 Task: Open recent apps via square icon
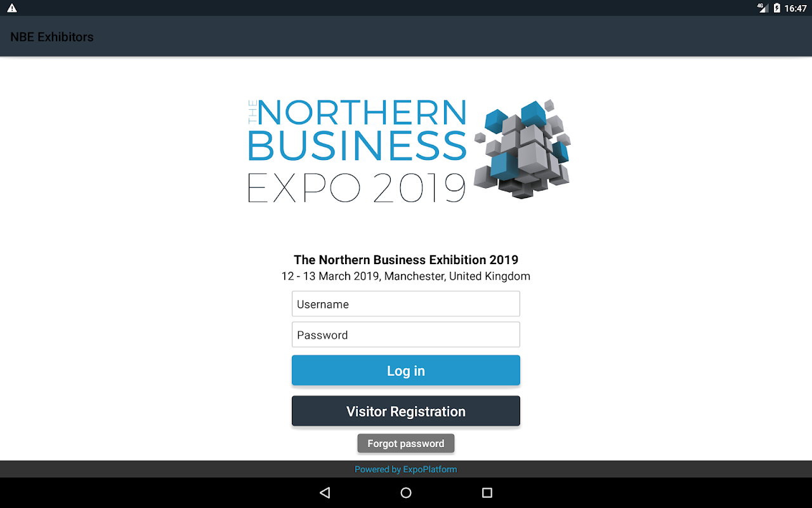[487, 493]
